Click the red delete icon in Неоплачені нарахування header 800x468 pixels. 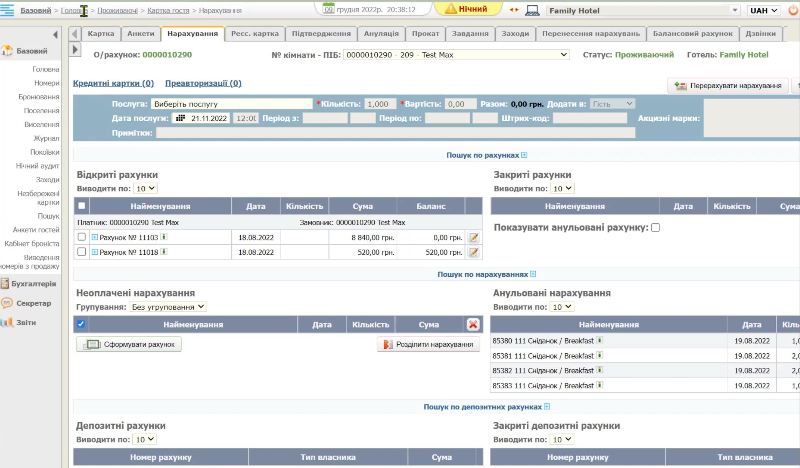pos(473,324)
